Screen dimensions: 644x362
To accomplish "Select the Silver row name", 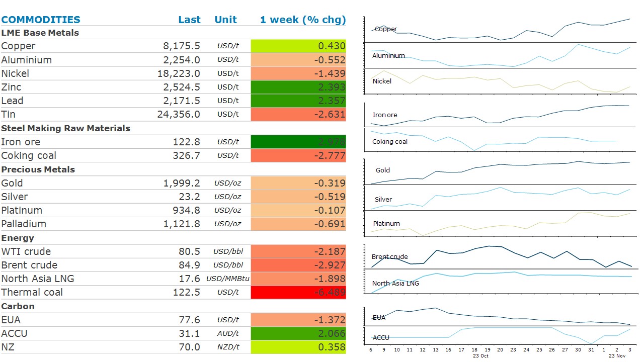I will pos(15,197).
